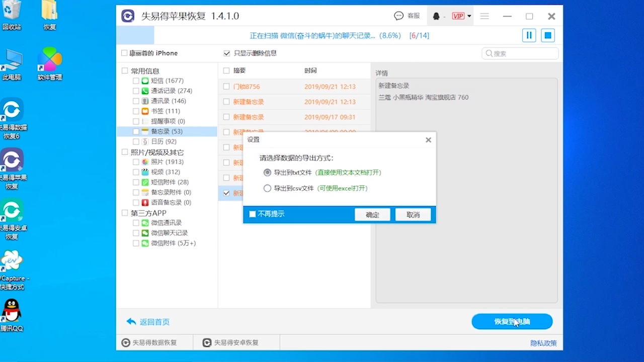Open the VIP dropdown
The height and width of the screenshot is (362, 644).
(x=461, y=16)
